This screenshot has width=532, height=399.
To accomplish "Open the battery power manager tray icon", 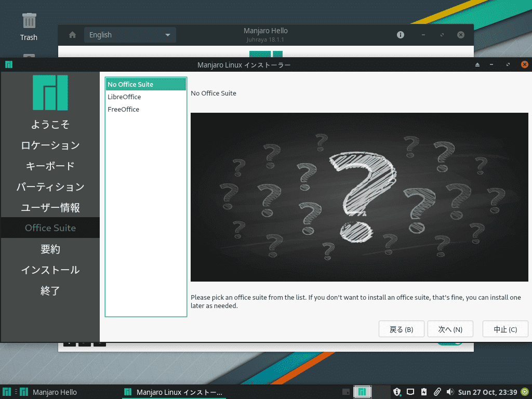I will [423, 392].
